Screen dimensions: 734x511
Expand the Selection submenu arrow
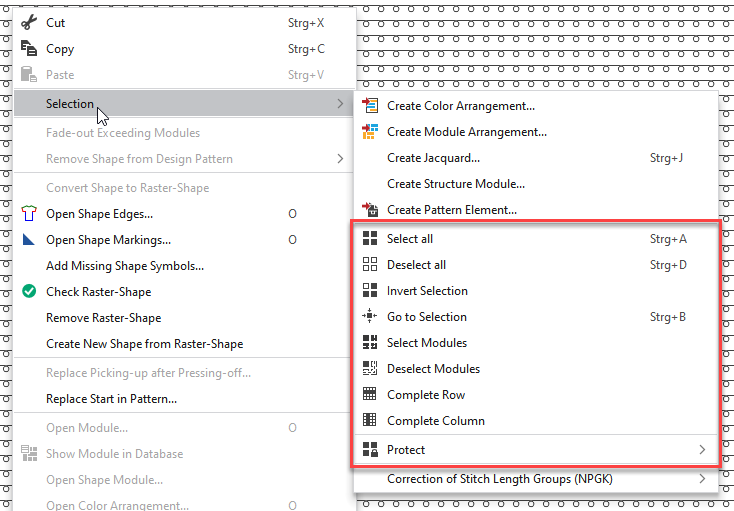(340, 104)
